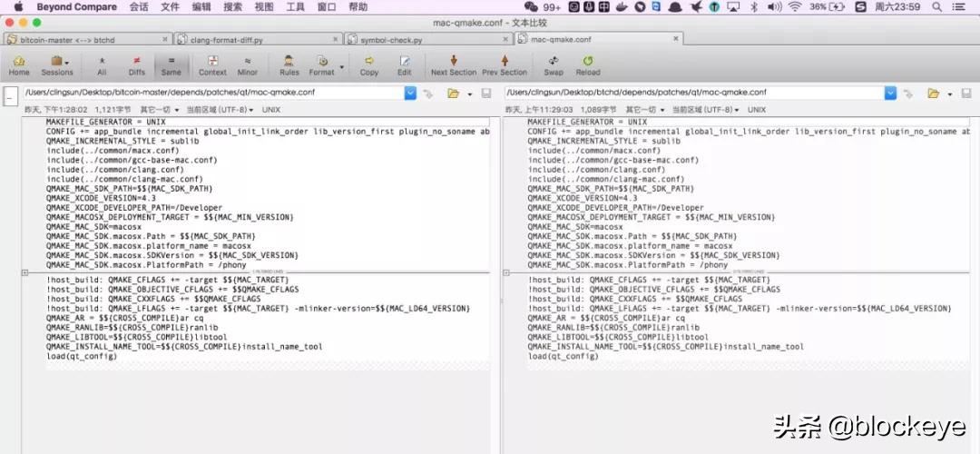Click QMAKE_MAC_SDK=macosx line in right pane
The width and height of the screenshot is (980, 454).
575,226
